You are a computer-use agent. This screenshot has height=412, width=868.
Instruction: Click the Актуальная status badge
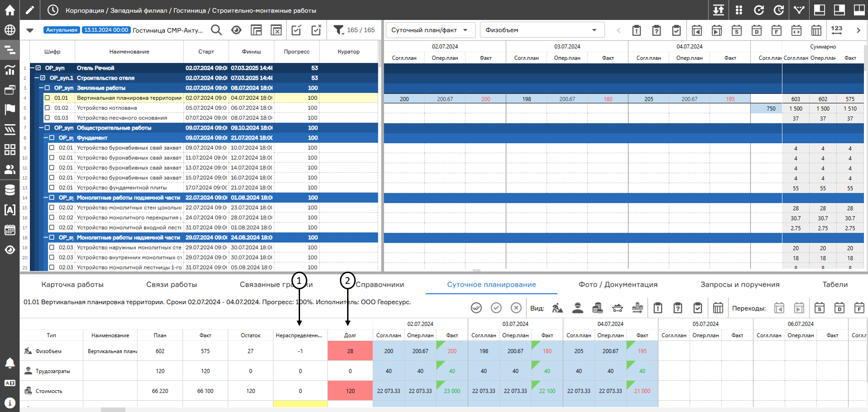pyautogui.click(x=62, y=30)
